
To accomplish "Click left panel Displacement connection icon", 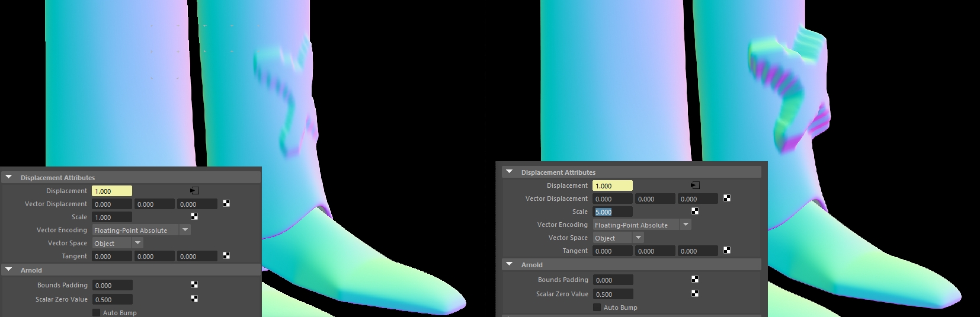I will tap(194, 191).
